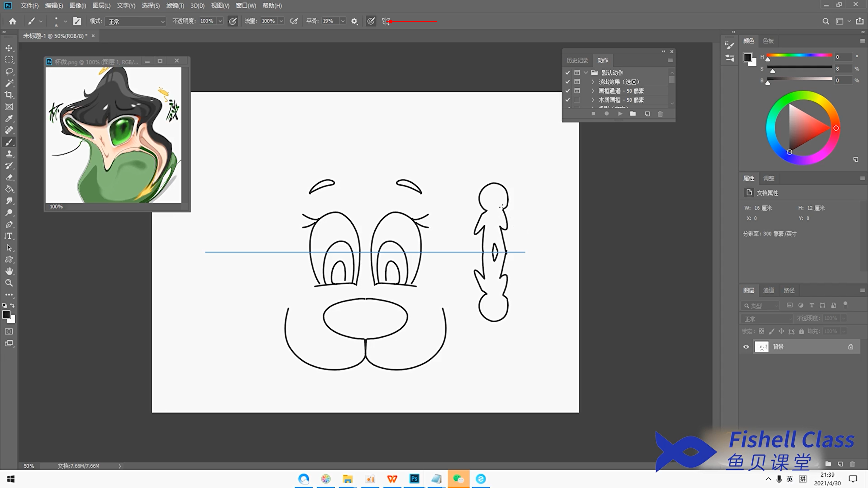The width and height of the screenshot is (868, 488).
Task: Click the symmetry butterfly icon
Action: pyautogui.click(x=385, y=21)
